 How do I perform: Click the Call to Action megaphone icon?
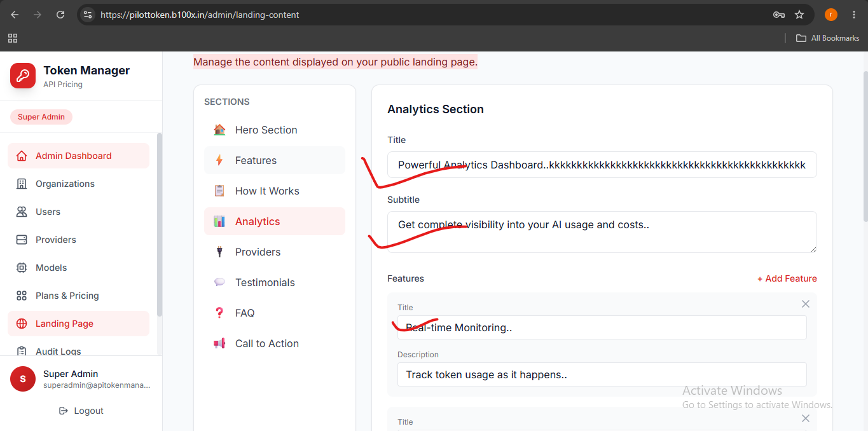point(219,343)
